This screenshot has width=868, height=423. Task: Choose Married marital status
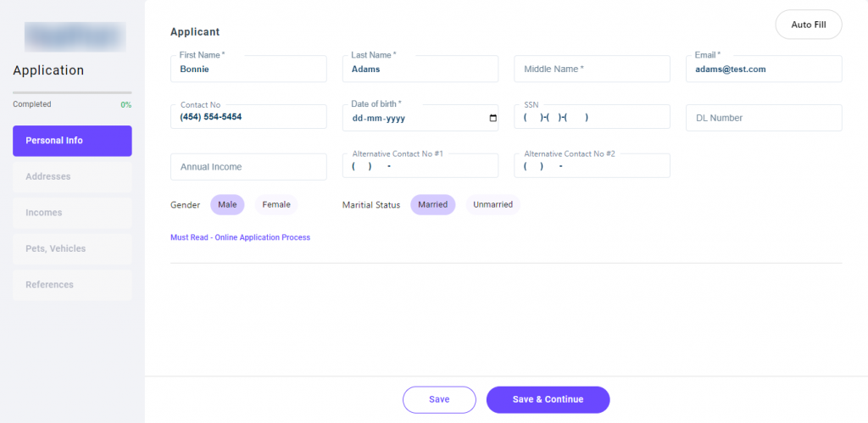pos(432,204)
